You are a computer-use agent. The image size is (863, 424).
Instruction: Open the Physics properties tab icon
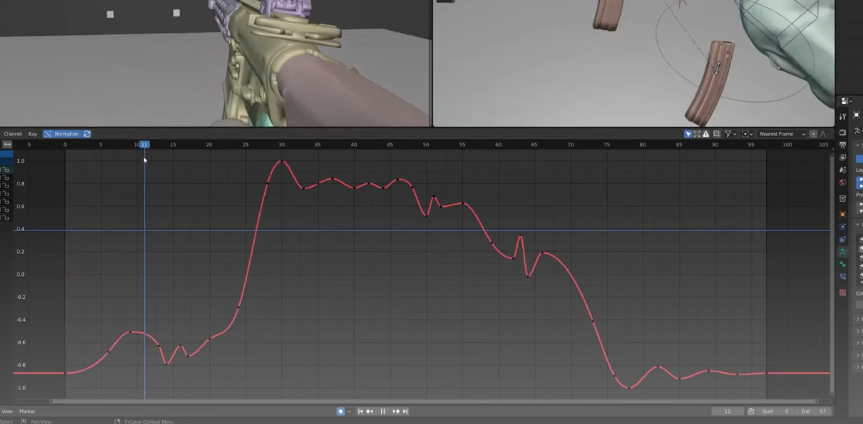pos(843,227)
